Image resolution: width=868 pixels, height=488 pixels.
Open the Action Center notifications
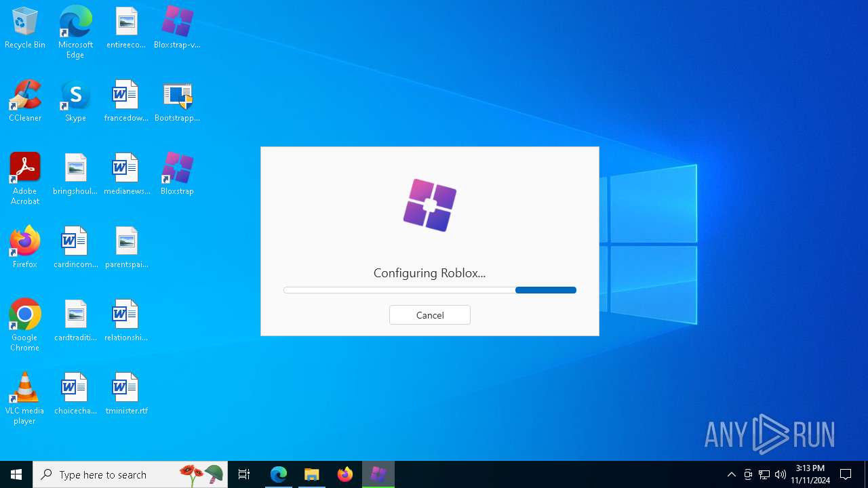pyautogui.click(x=846, y=474)
